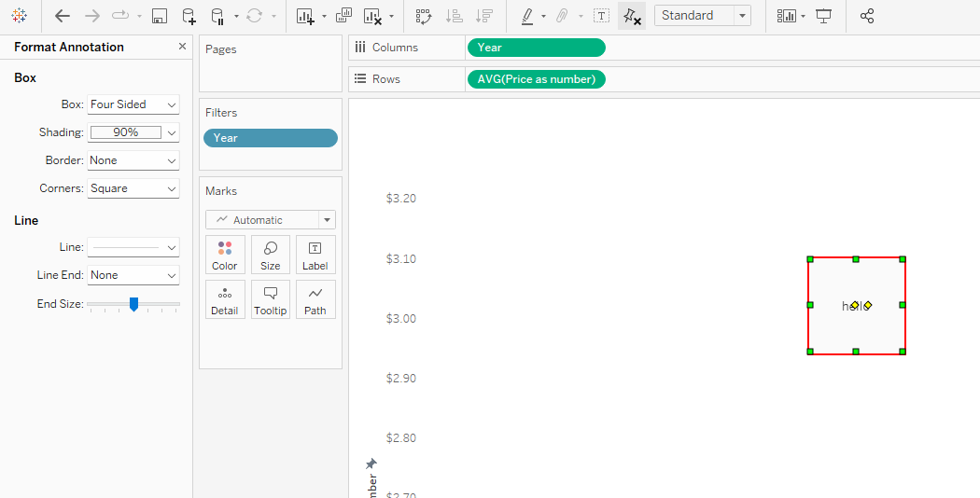The image size is (980, 498).
Task: Open the Shading dropdown showing 90%
Action: pos(133,132)
